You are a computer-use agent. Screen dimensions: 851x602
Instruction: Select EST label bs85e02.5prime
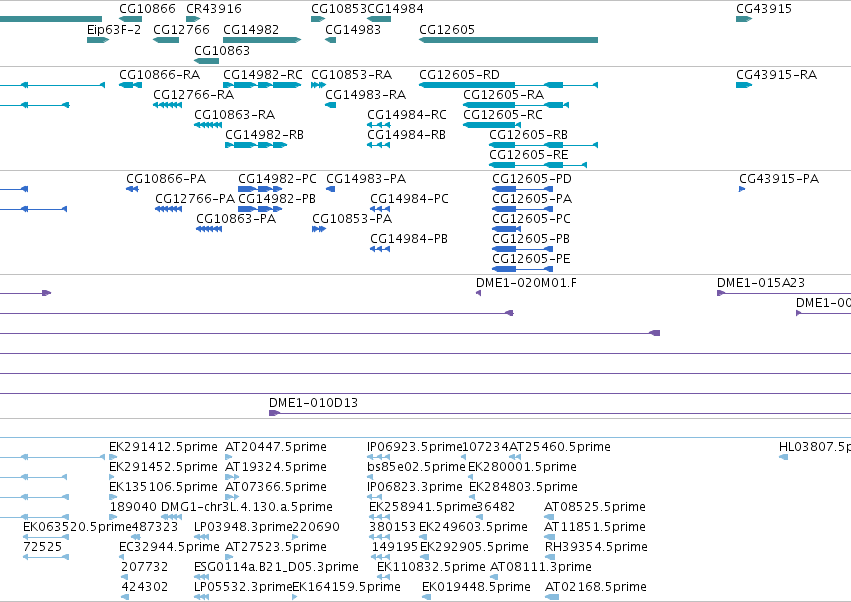click(x=416, y=467)
